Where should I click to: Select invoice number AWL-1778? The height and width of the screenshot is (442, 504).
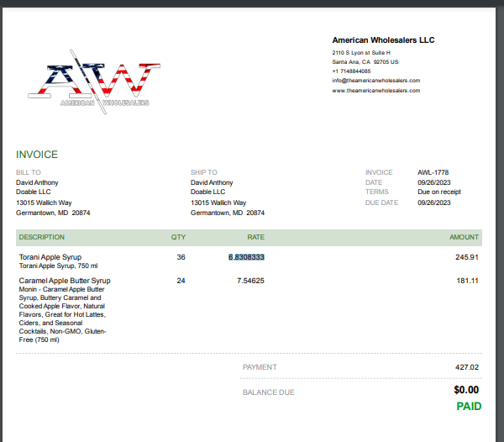coord(433,172)
